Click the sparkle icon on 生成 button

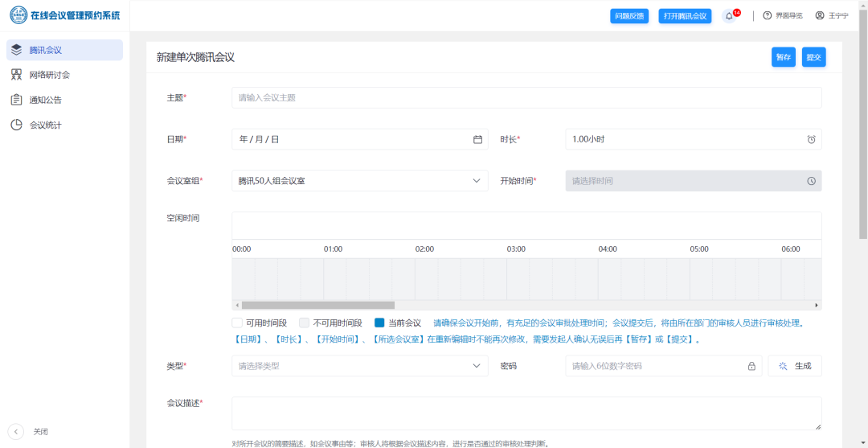[x=783, y=366]
